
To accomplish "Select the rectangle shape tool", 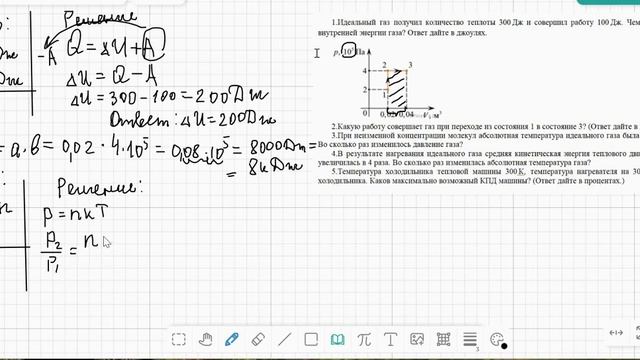I will [311, 339].
